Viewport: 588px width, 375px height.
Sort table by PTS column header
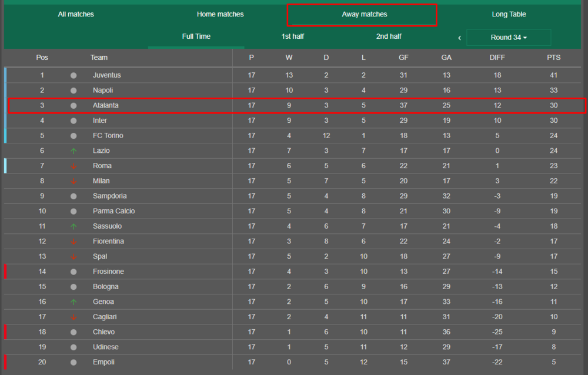point(553,58)
